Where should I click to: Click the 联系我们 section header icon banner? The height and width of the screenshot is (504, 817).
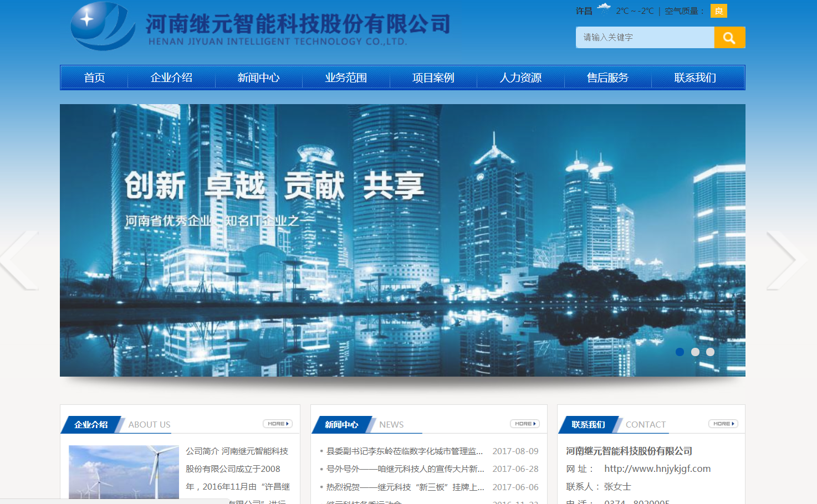(589, 424)
